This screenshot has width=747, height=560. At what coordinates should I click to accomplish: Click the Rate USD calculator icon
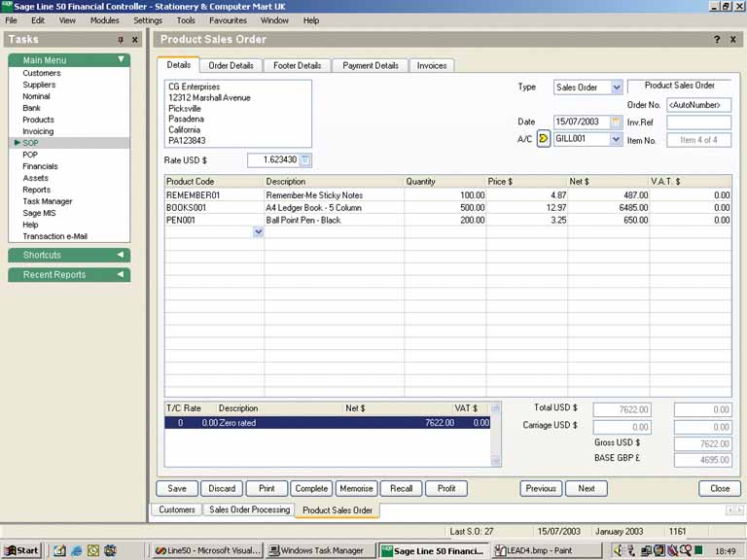click(305, 160)
